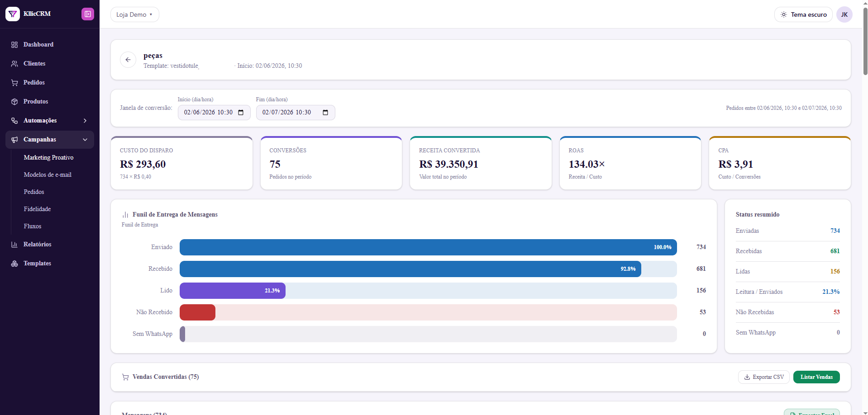Screen dimensions: 868x415
Task: Click the Sem WhatsApp value 0 in Status resumido
Action: pos(838,333)
